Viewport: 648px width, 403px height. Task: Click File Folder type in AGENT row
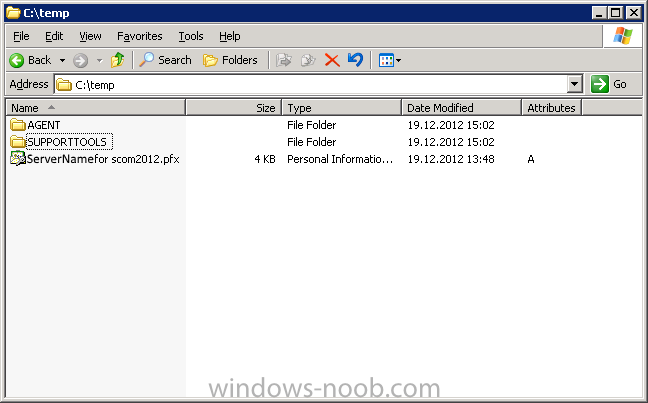(x=312, y=125)
